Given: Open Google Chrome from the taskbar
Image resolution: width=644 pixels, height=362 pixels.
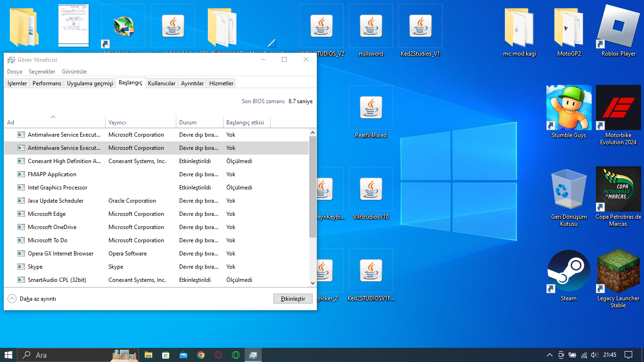Looking at the screenshot, I should tap(201, 355).
